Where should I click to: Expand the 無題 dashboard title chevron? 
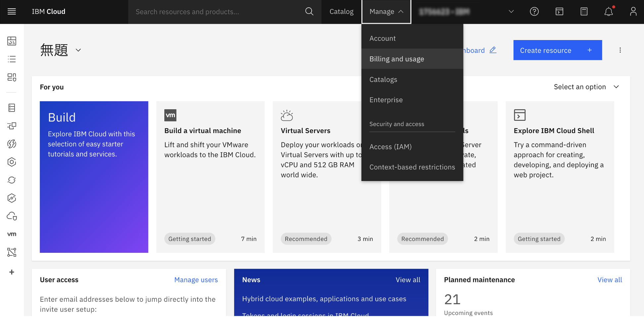pyautogui.click(x=78, y=50)
